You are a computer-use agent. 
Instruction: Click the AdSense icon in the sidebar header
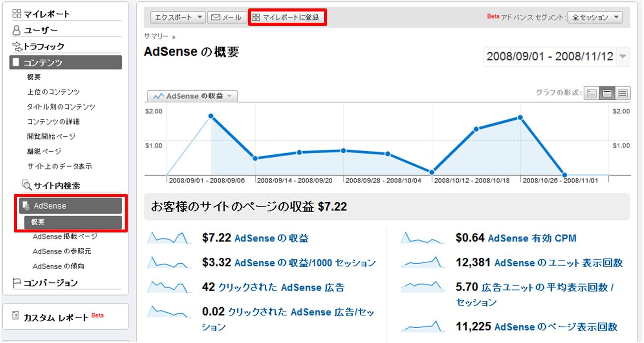coord(26,206)
